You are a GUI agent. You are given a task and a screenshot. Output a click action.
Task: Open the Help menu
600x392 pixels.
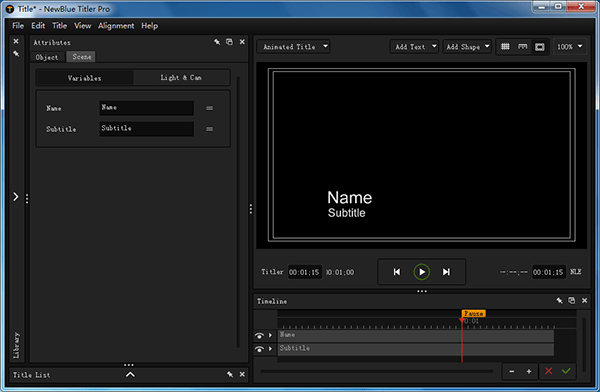click(x=149, y=26)
